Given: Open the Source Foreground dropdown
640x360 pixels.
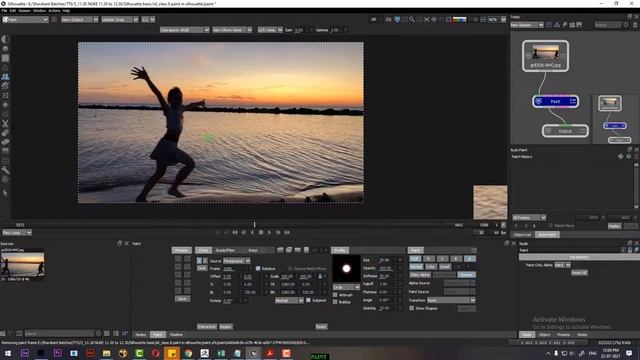Looking at the screenshot, I should pyautogui.click(x=236, y=261).
